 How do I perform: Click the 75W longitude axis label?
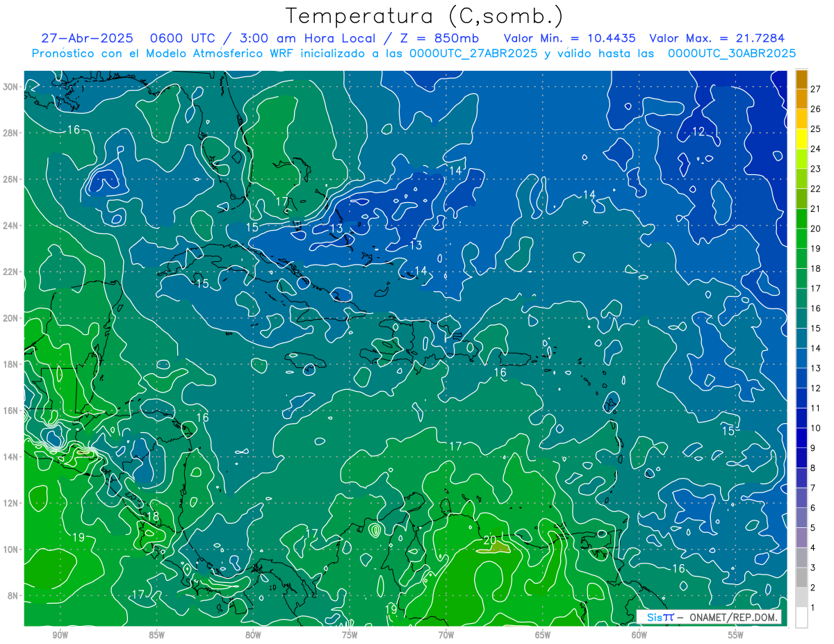coord(350,635)
